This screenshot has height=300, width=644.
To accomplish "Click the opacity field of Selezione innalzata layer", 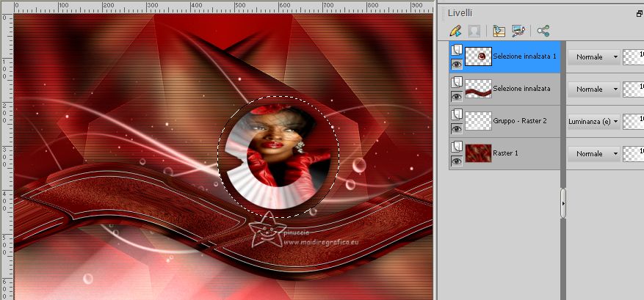I will [x=633, y=89].
